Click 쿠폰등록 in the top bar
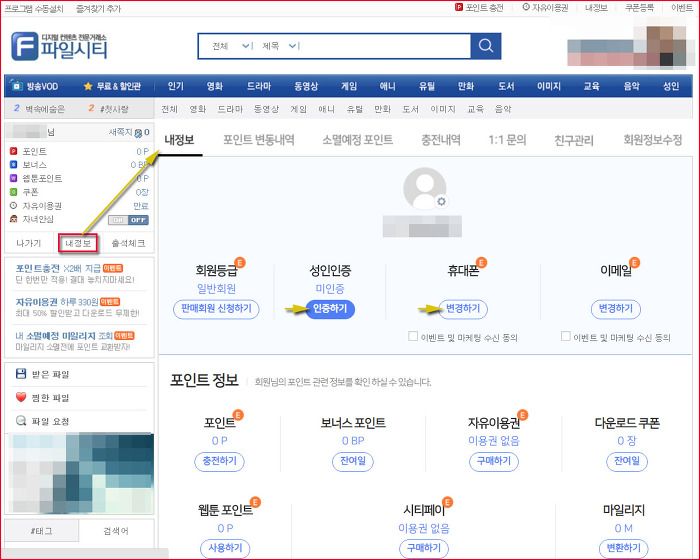Viewport: 700px width, 560px height. (639, 8)
